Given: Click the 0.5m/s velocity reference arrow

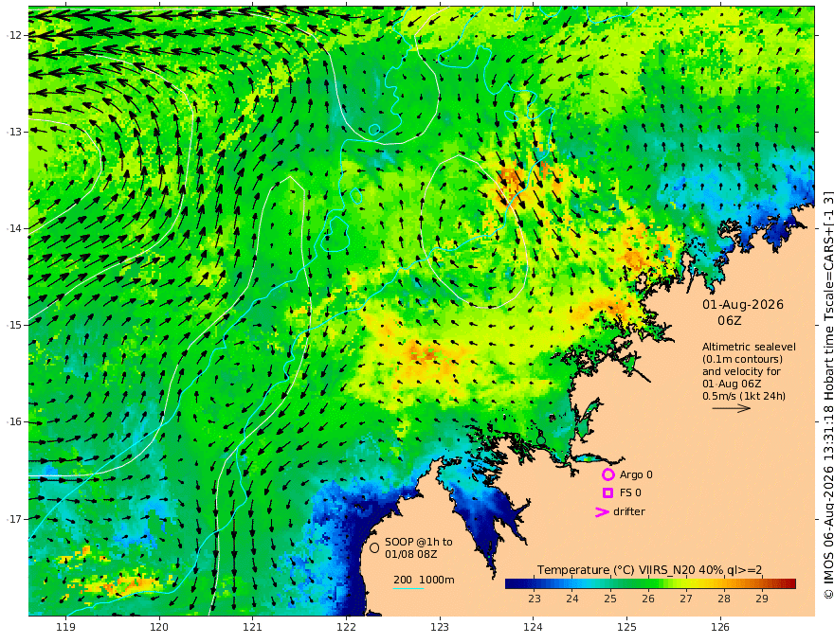Looking at the screenshot, I should point(732,408).
